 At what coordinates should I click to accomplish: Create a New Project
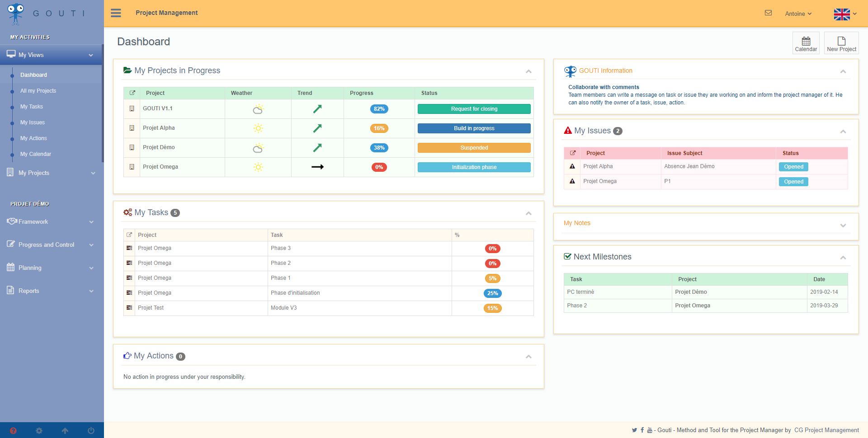(x=841, y=43)
